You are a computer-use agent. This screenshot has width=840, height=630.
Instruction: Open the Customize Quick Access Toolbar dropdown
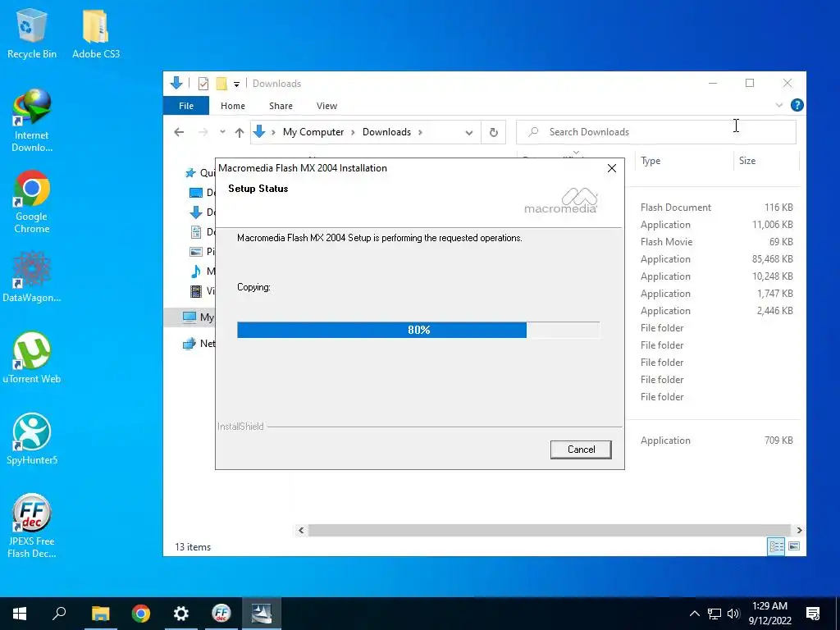point(236,84)
